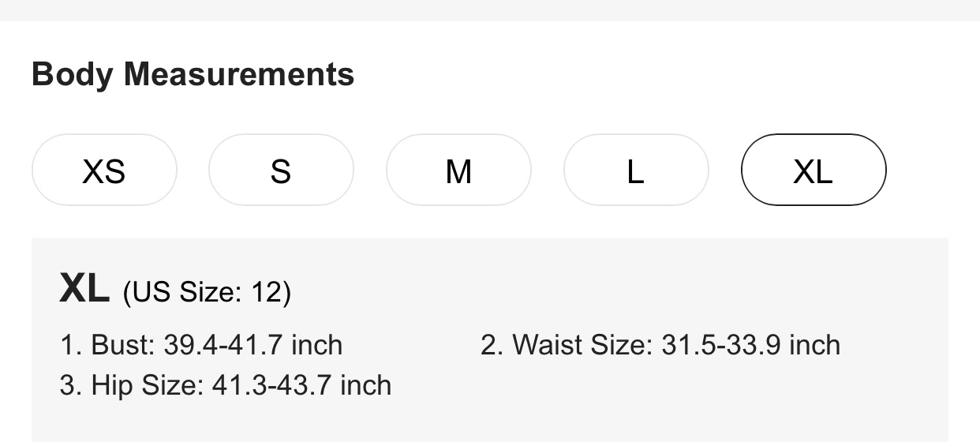Click the selected XL size pill
This screenshot has height=446, width=980.
pyautogui.click(x=814, y=171)
